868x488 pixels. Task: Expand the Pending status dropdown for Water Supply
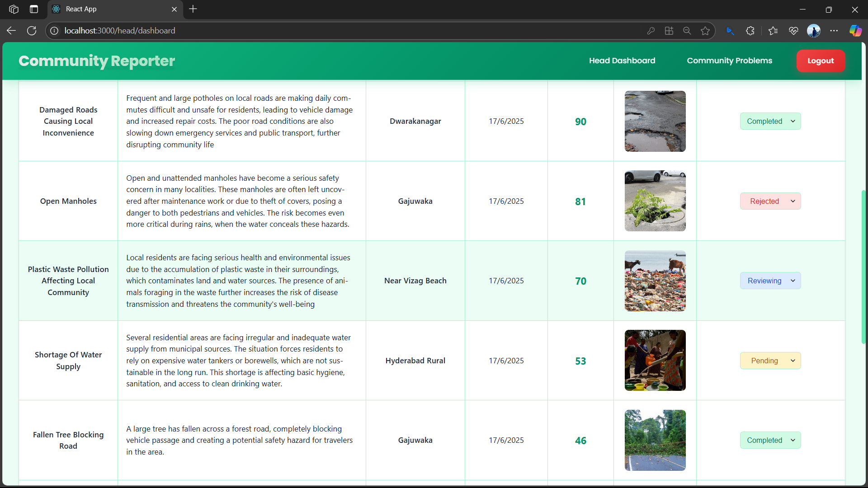click(x=770, y=361)
